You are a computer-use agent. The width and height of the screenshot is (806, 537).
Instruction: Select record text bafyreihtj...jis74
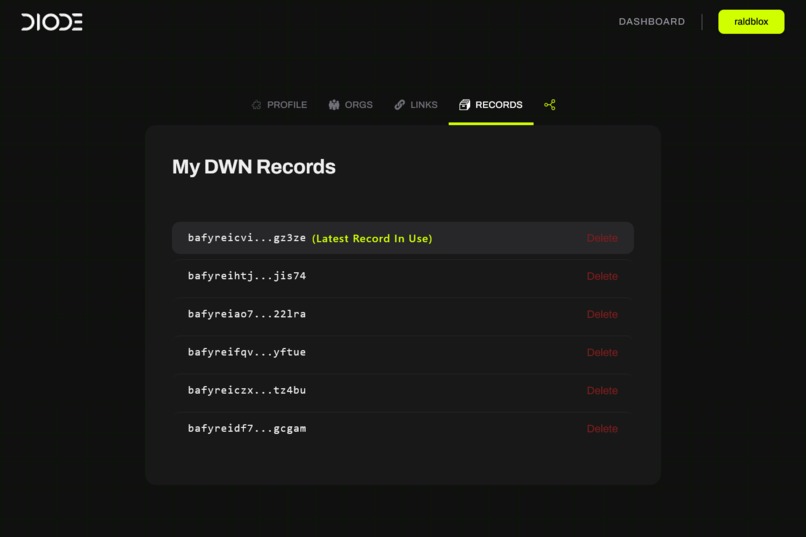point(247,276)
